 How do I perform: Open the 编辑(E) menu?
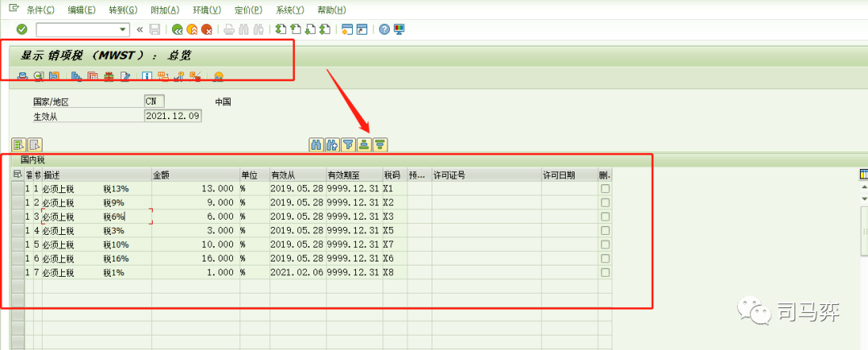tap(81, 10)
